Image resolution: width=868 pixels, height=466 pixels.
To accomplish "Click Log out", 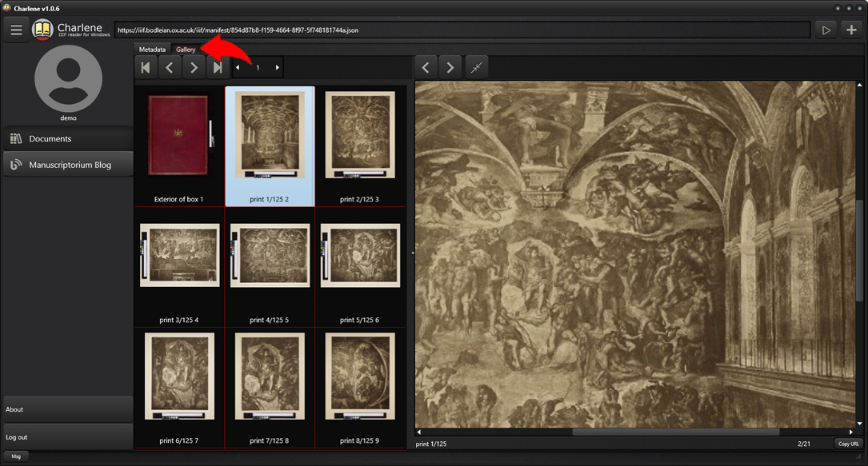I will point(68,437).
